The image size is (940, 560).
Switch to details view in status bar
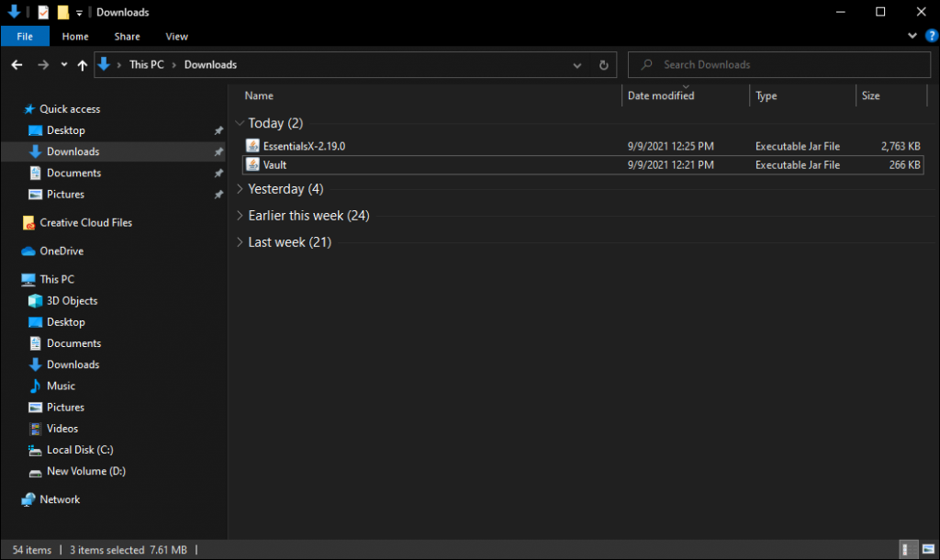click(x=909, y=549)
